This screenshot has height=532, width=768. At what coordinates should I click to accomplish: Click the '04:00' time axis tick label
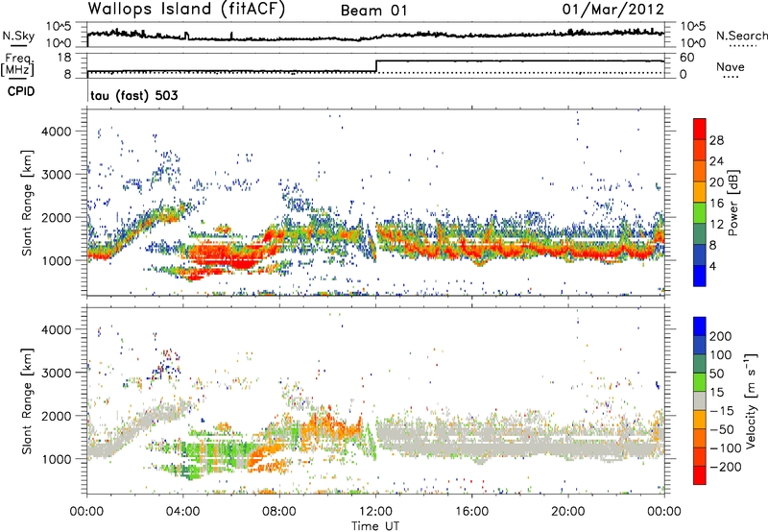click(x=182, y=512)
